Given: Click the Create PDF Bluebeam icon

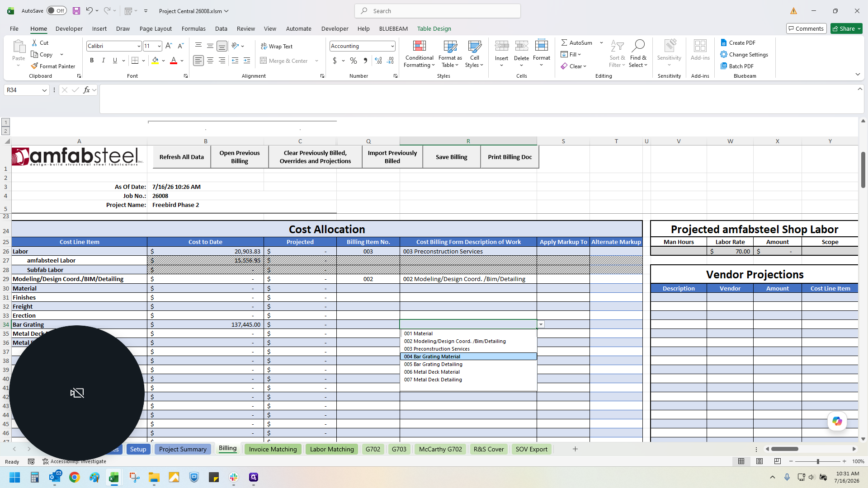Looking at the screenshot, I should coord(723,42).
